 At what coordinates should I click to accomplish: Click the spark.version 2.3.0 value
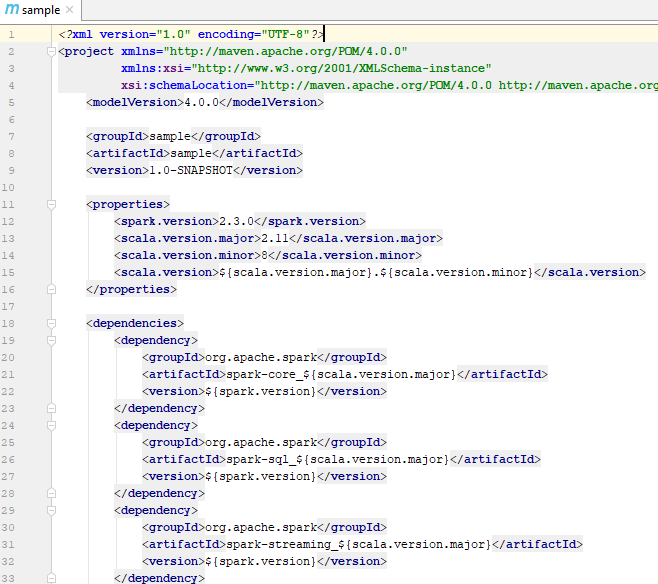237,222
